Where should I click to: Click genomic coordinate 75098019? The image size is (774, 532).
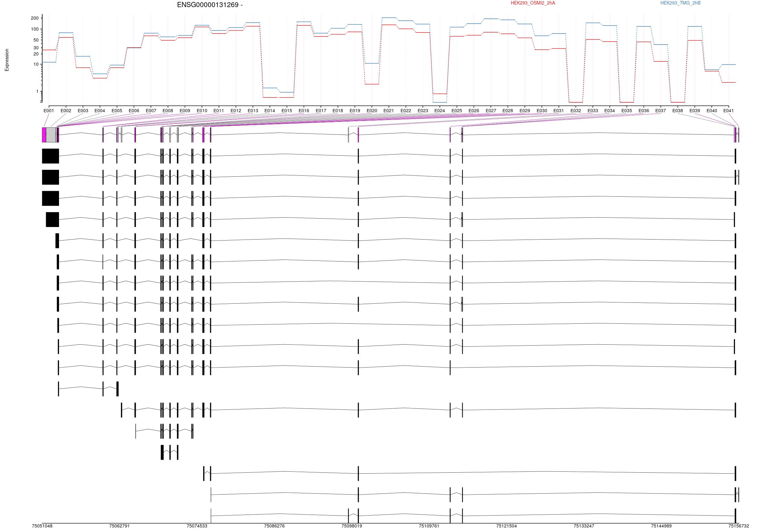(x=352, y=526)
